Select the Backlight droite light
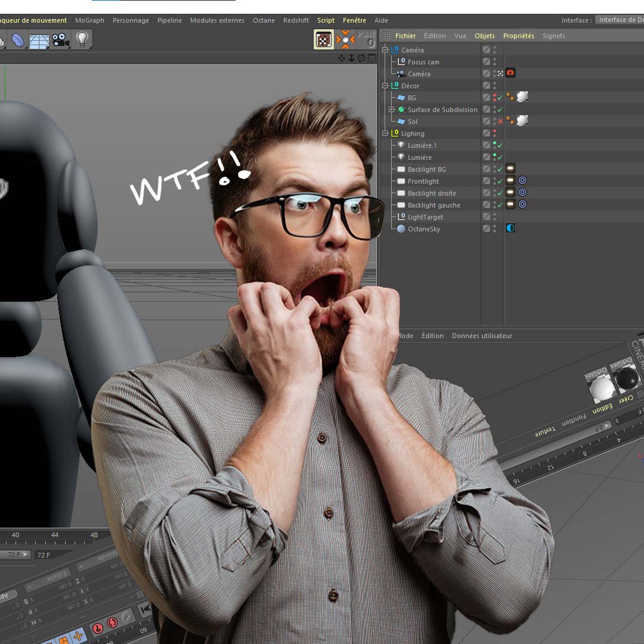Image resolution: width=644 pixels, height=644 pixels. pyautogui.click(x=432, y=193)
